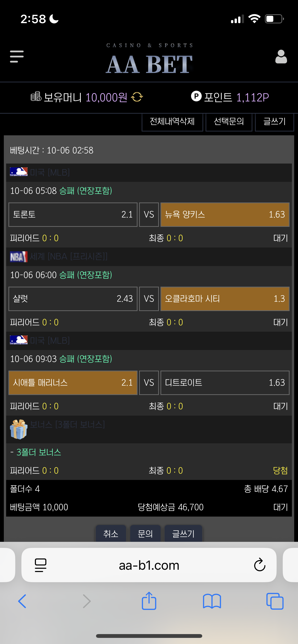The height and width of the screenshot is (644, 298).
Task: Click the 전체내역삭제 button
Action: click(172, 122)
